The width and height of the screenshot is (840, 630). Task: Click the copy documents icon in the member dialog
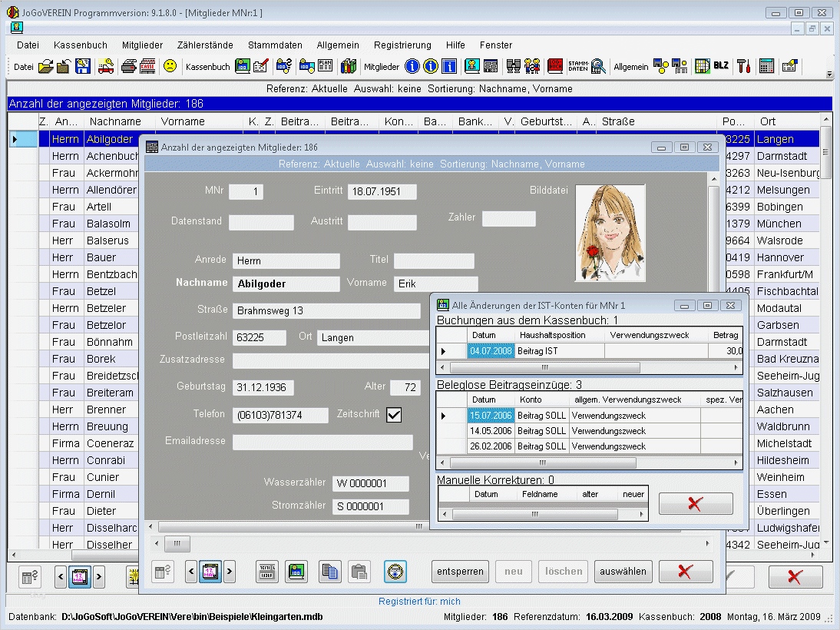tap(330, 572)
